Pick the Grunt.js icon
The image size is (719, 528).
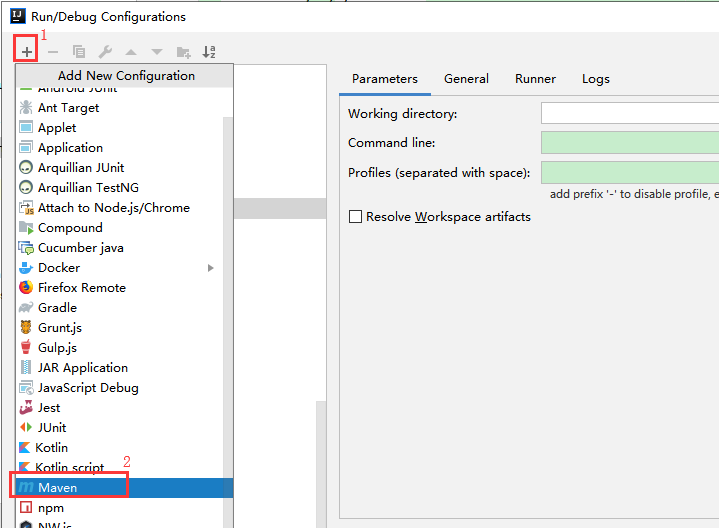click(x=26, y=328)
